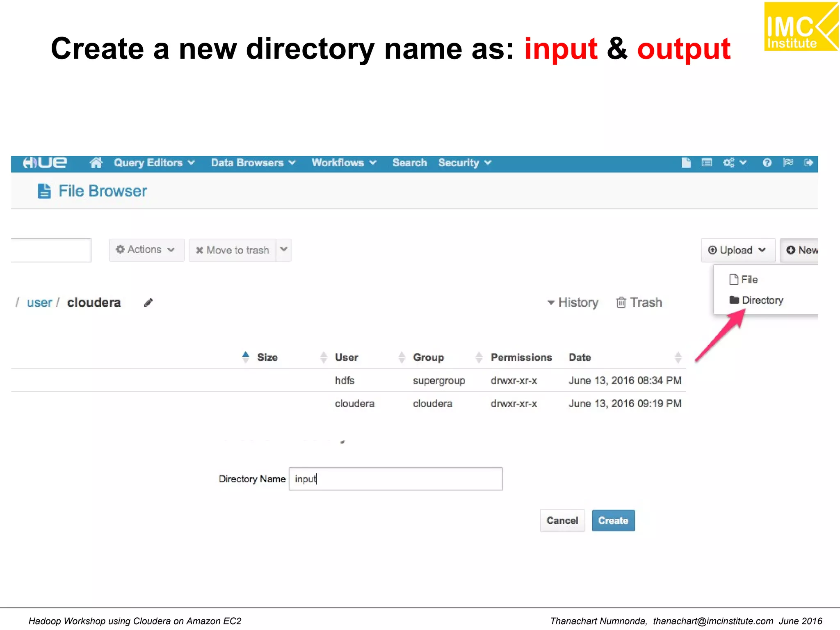Edit path with the pencil icon
The image size is (840, 630).
tap(148, 303)
